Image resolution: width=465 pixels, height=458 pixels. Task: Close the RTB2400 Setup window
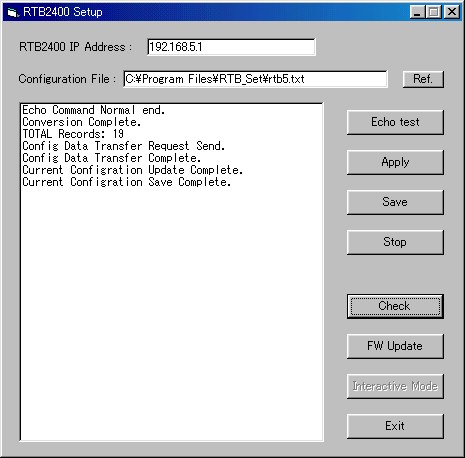452,12
